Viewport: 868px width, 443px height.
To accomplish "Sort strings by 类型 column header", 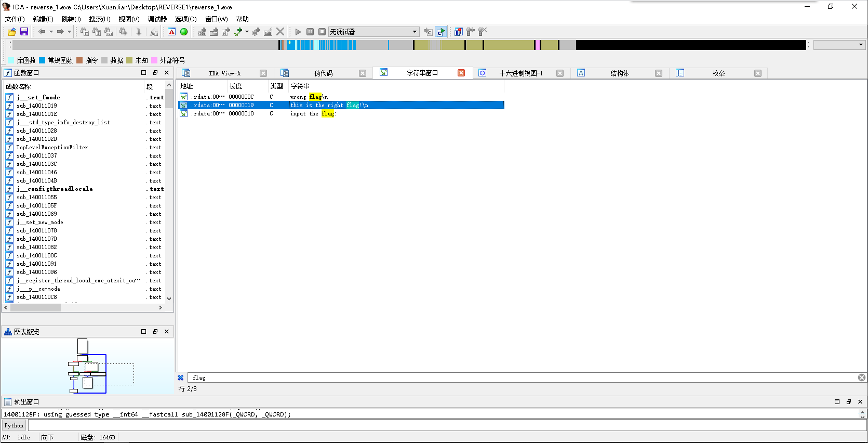I will pyautogui.click(x=278, y=86).
